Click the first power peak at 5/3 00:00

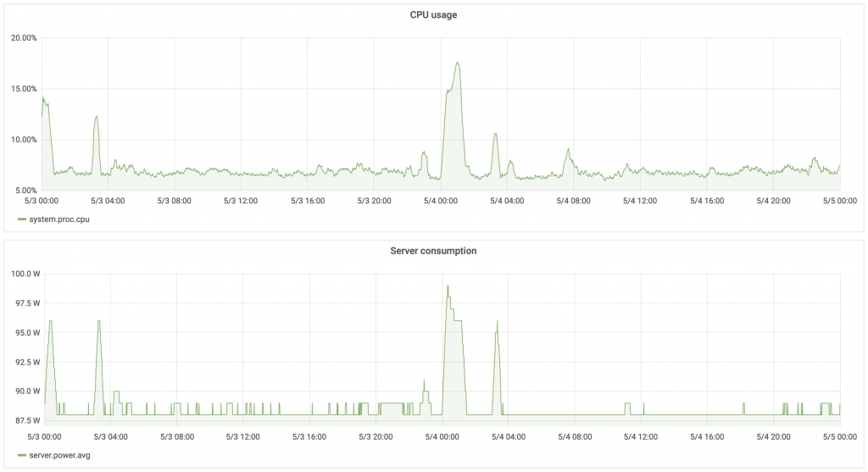coord(51,322)
